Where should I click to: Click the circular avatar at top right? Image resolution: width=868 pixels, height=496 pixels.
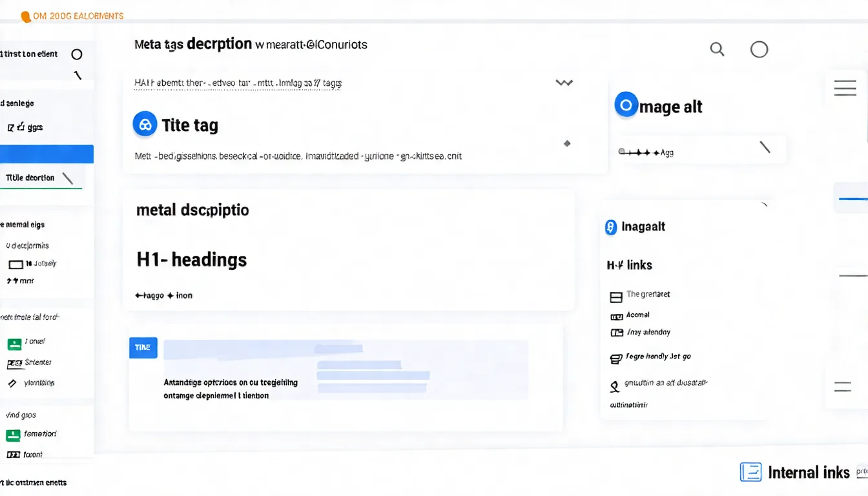coord(759,49)
